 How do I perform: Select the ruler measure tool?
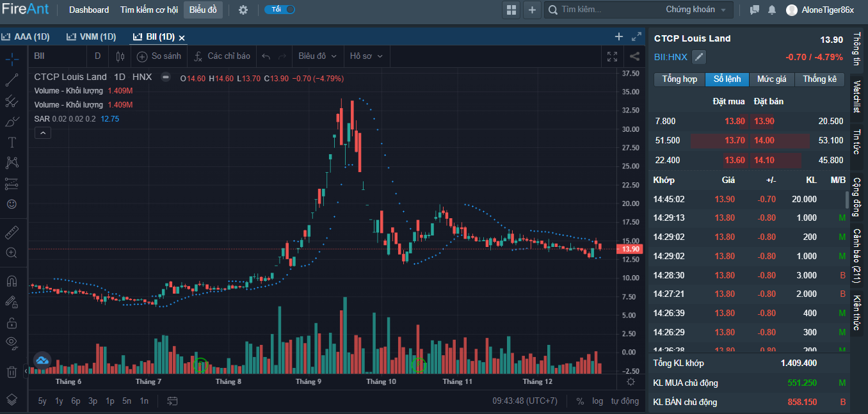click(12, 232)
